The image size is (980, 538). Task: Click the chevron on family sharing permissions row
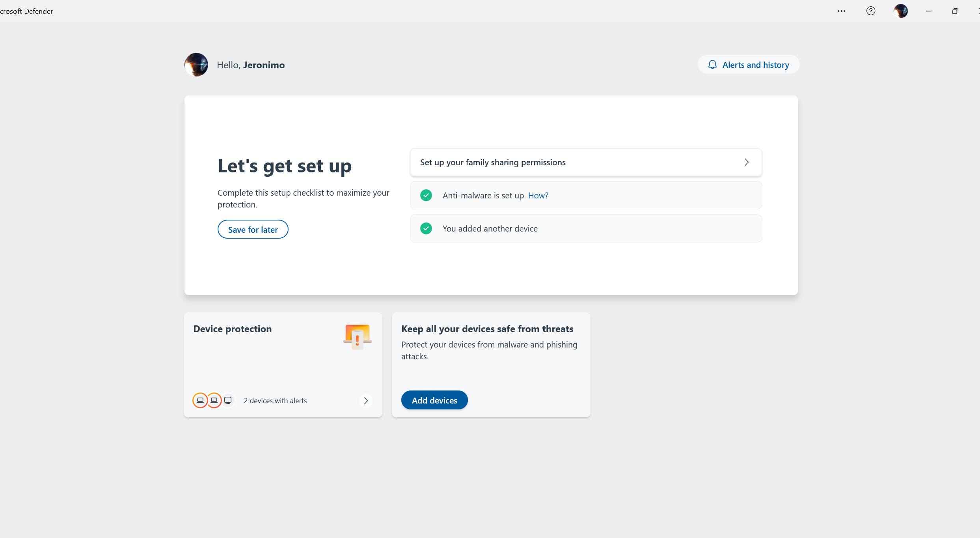(747, 162)
